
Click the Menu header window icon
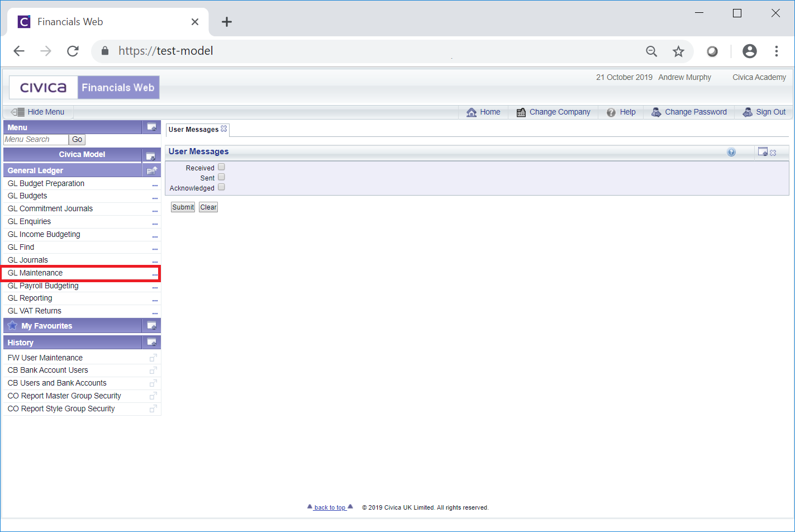pyautogui.click(x=151, y=127)
